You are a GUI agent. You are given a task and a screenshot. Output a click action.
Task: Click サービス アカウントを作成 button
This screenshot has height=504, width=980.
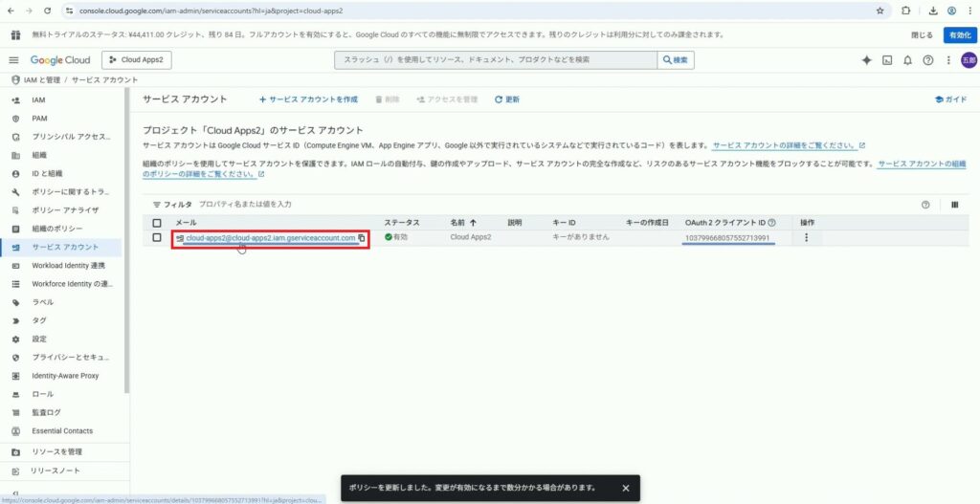[x=308, y=99]
